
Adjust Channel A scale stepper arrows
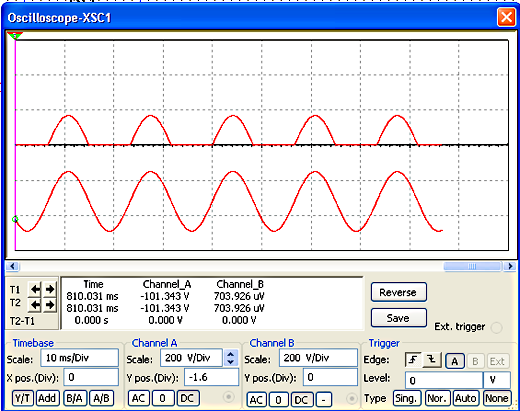click(231, 358)
